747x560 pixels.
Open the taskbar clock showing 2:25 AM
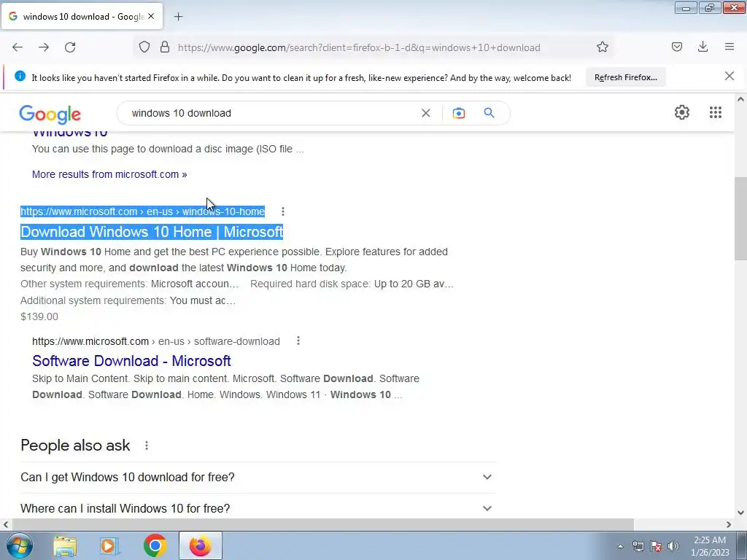pyautogui.click(x=710, y=546)
